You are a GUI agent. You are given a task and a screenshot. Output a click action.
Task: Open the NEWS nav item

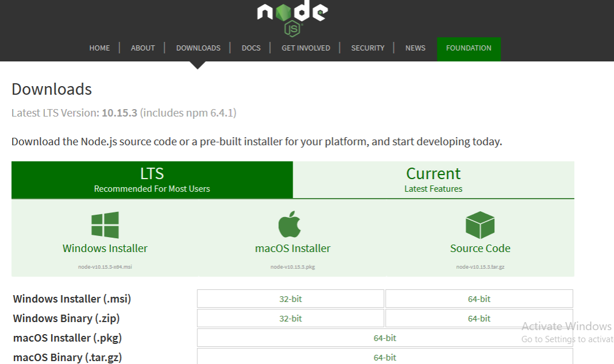tap(415, 48)
